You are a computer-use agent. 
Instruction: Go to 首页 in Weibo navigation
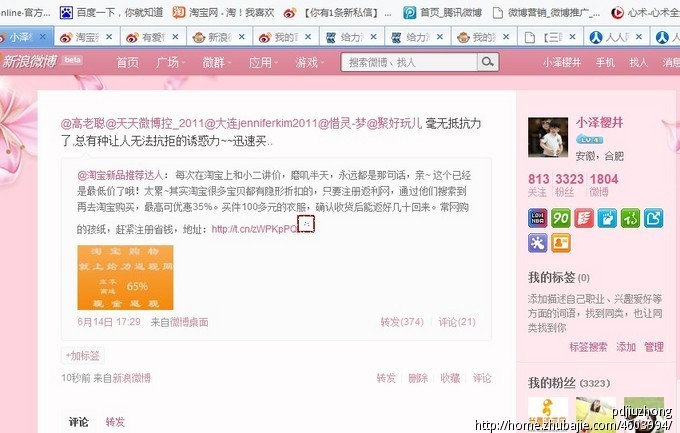pos(128,62)
